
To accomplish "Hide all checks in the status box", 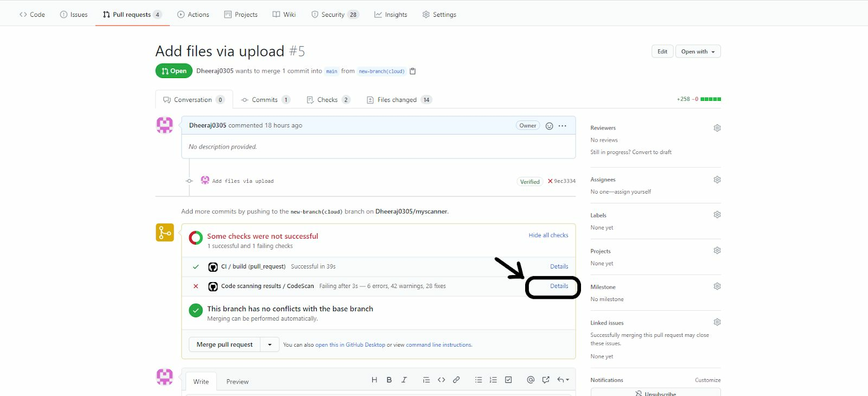I will (548, 235).
